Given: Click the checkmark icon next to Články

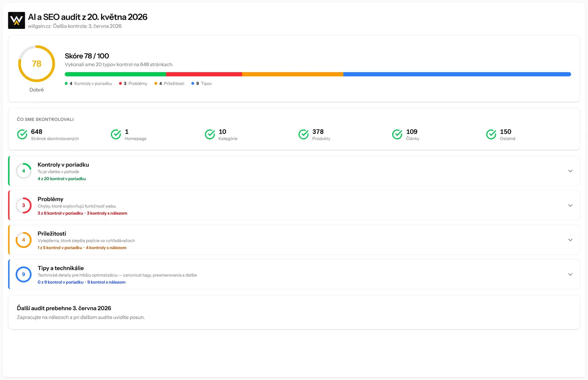Looking at the screenshot, I should pos(397,134).
